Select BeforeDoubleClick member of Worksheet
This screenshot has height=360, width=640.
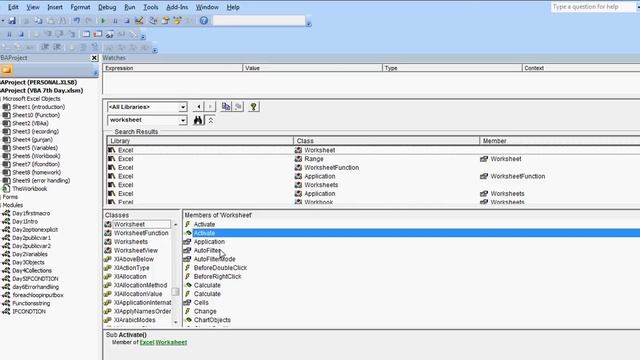(220, 268)
